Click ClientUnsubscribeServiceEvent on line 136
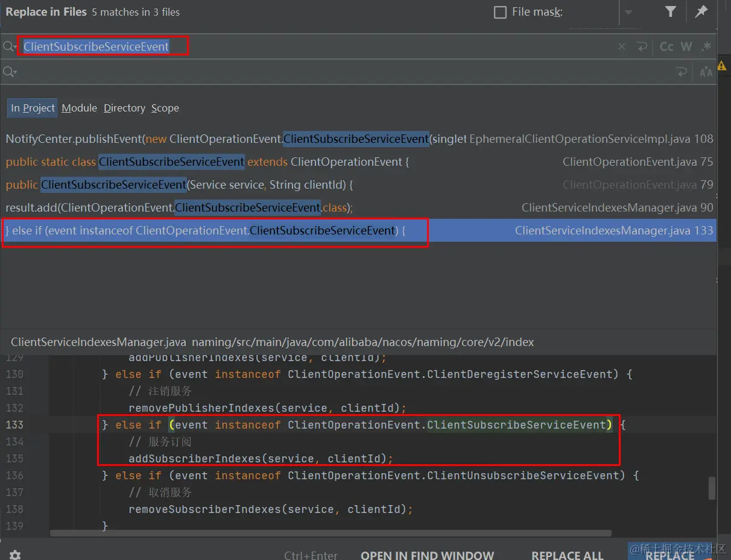The image size is (731, 560). [523, 476]
